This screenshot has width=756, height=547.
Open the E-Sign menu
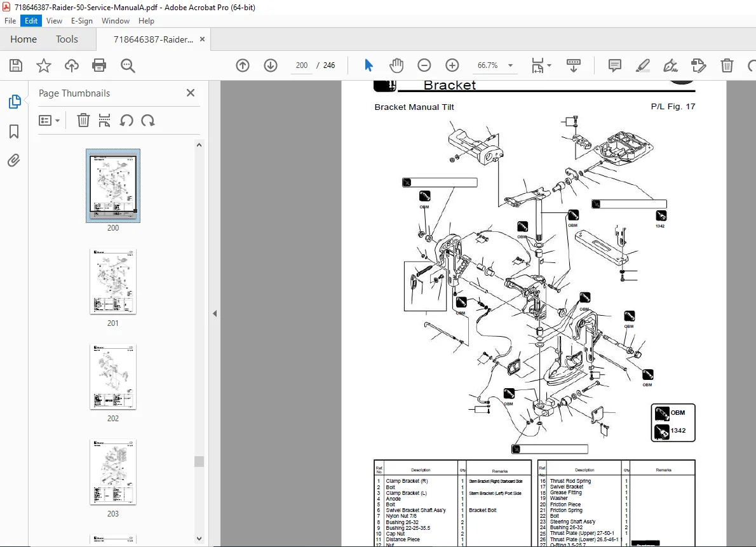81,21
